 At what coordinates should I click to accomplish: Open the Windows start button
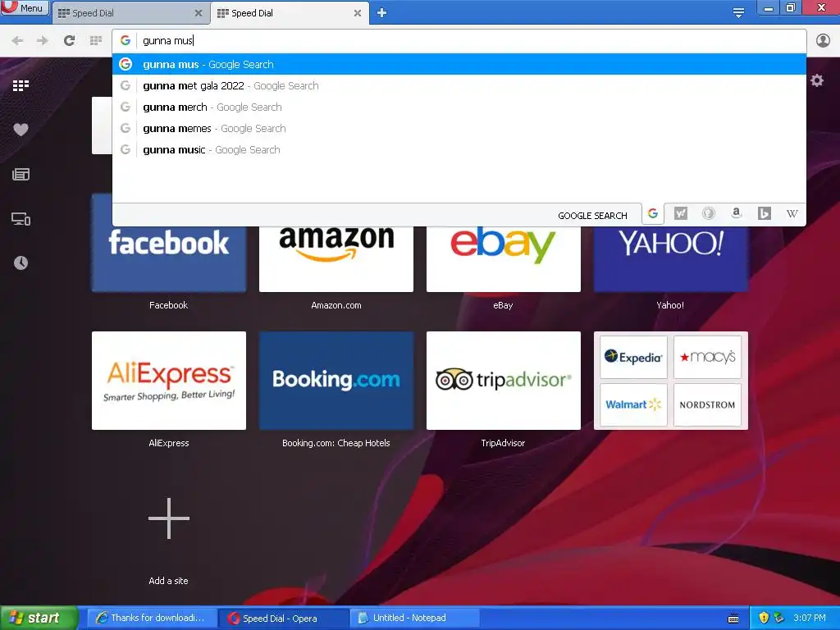(x=39, y=618)
